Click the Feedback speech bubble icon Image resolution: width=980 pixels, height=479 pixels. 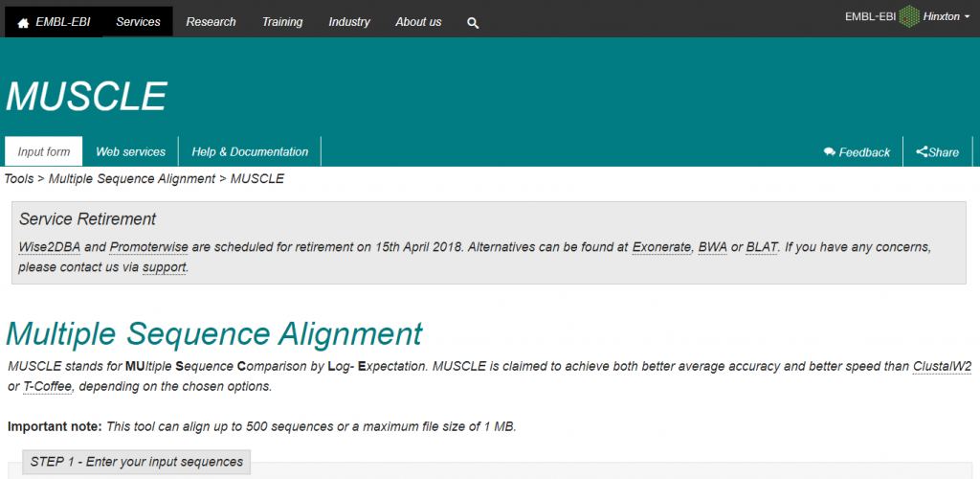[830, 152]
